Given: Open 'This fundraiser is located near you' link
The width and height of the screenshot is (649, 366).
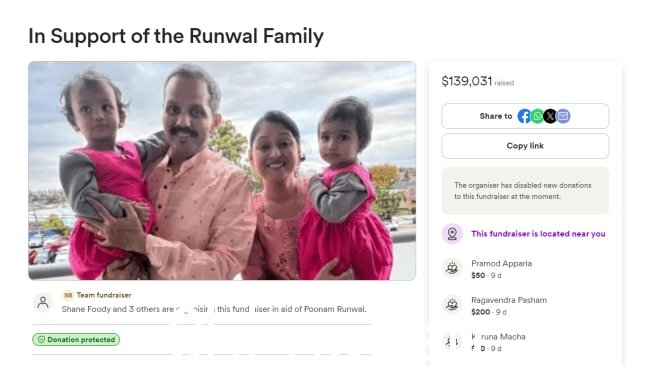Looking at the screenshot, I should pyautogui.click(x=538, y=234).
